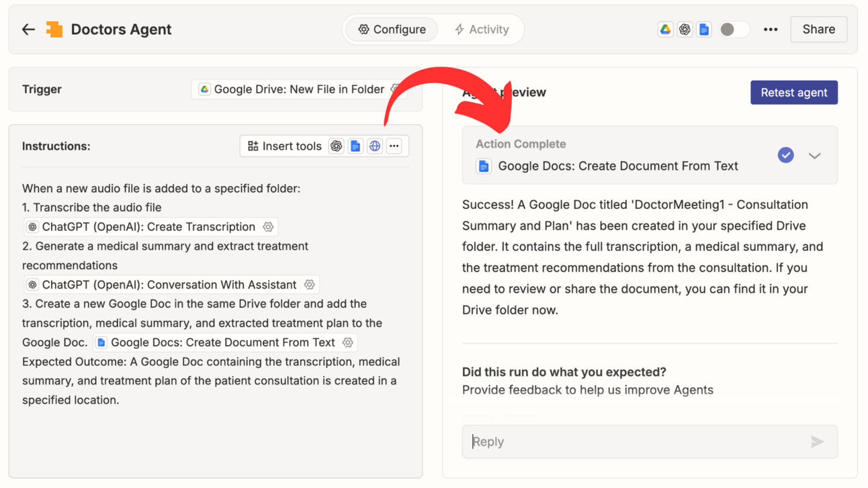Click the Doctors Agent title
868x488 pixels.
pyautogui.click(x=121, y=30)
